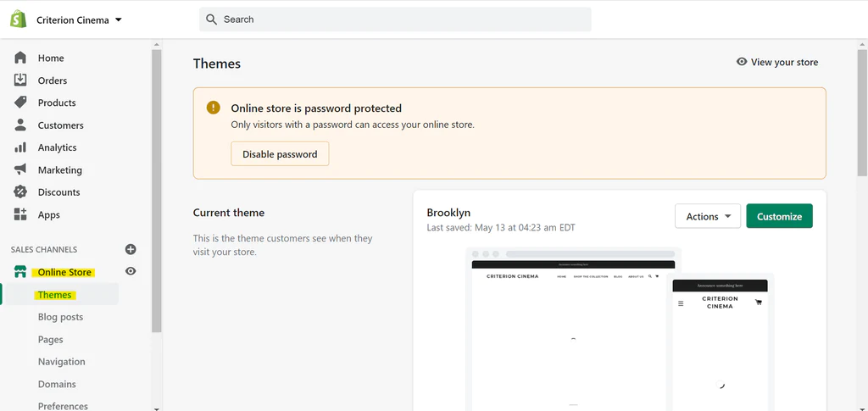
Task: Click the green Customize button
Action: [779, 216]
